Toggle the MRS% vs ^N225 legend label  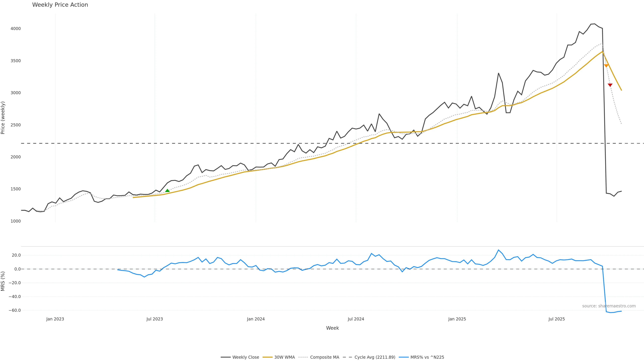pos(427,357)
